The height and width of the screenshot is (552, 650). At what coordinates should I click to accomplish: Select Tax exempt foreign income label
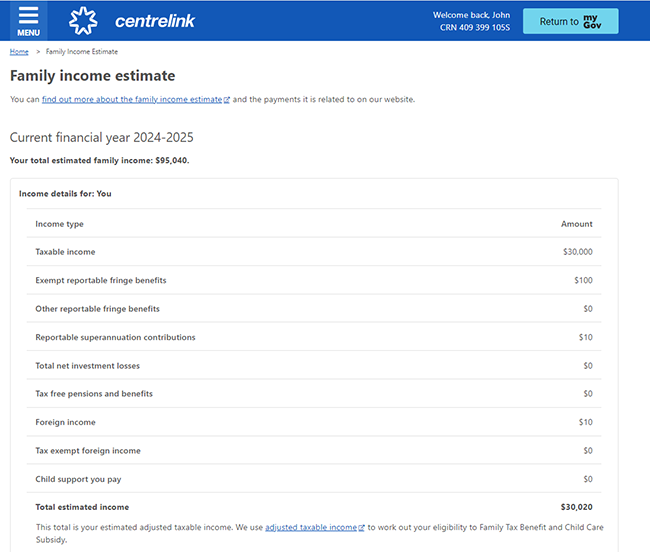[x=88, y=451]
